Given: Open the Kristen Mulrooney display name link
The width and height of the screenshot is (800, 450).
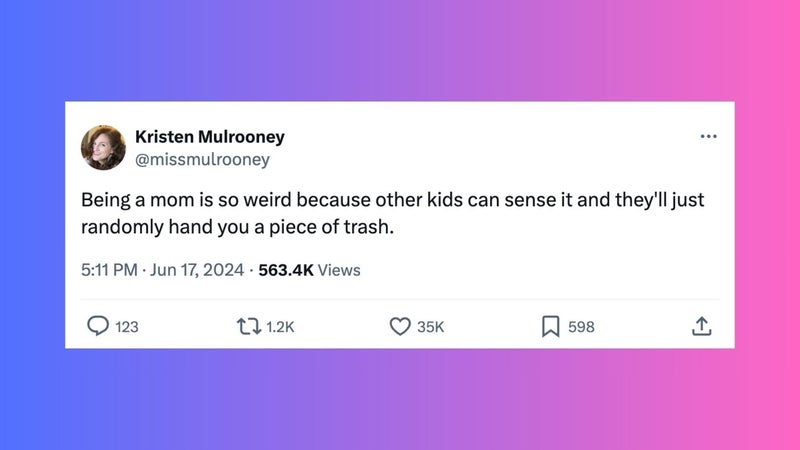Looking at the screenshot, I should coord(209,137).
